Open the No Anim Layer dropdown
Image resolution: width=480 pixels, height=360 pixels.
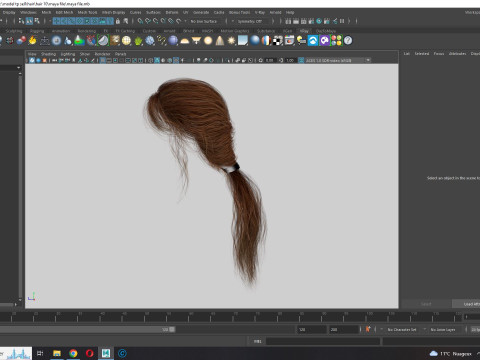click(444, 329)
